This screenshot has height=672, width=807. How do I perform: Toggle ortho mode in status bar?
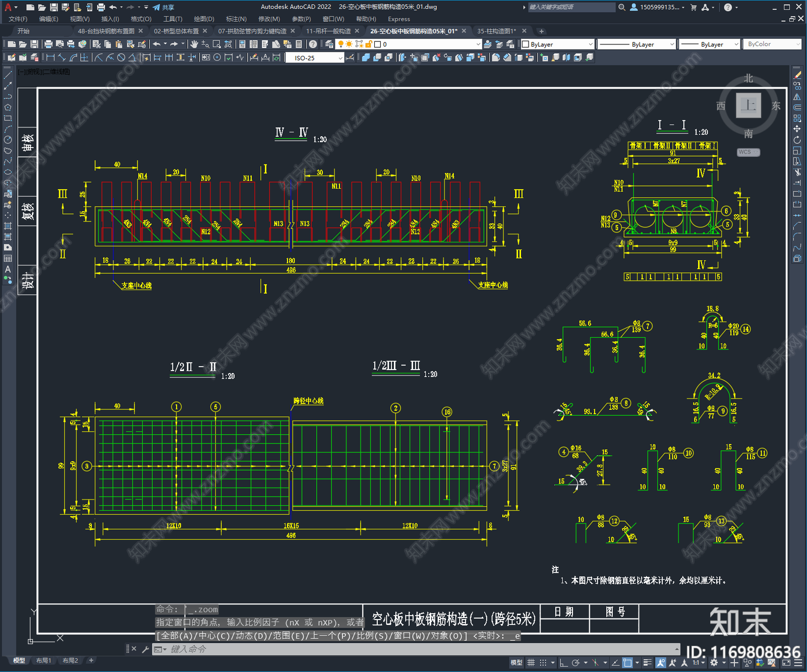(x=563, y=662)
